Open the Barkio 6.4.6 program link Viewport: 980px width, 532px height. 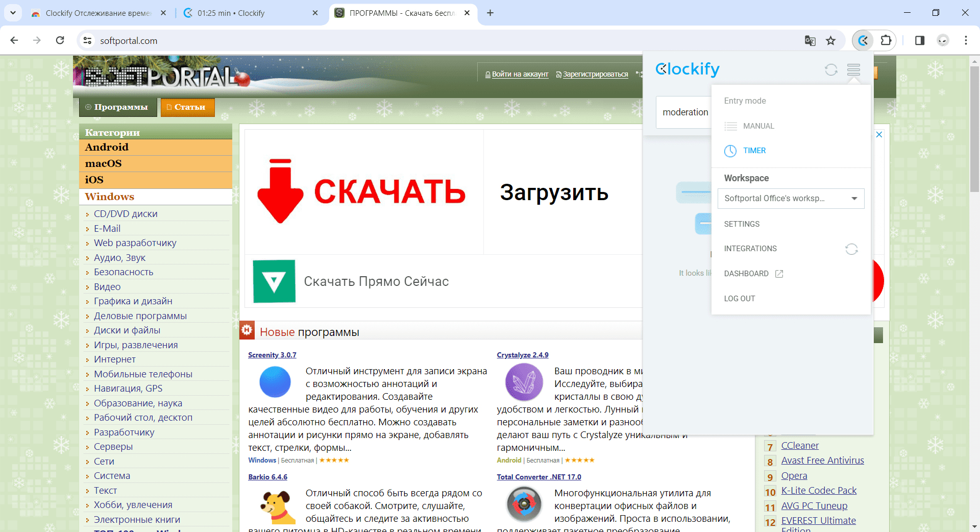[267, 477]
